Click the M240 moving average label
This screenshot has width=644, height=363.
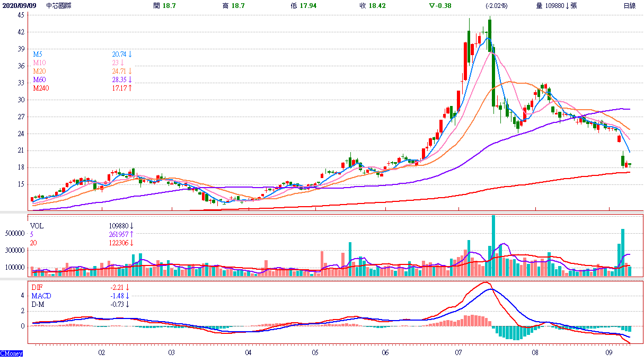41,88
